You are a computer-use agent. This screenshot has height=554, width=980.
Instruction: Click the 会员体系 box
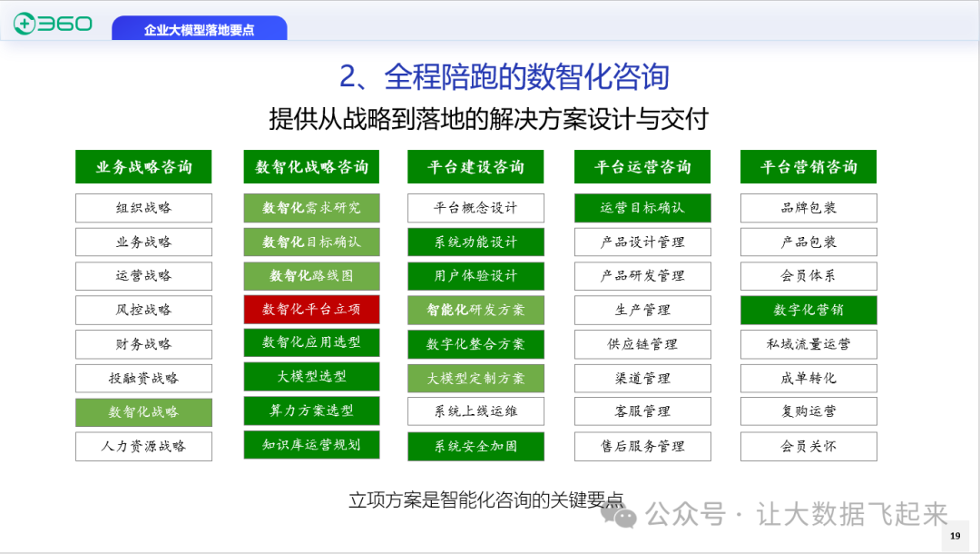(808, 276)
